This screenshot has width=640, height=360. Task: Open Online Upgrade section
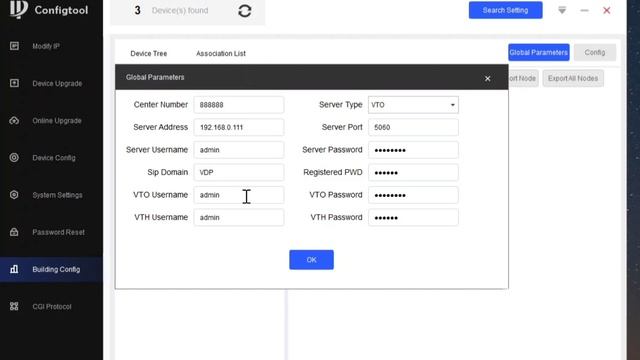tap(57, 121)
